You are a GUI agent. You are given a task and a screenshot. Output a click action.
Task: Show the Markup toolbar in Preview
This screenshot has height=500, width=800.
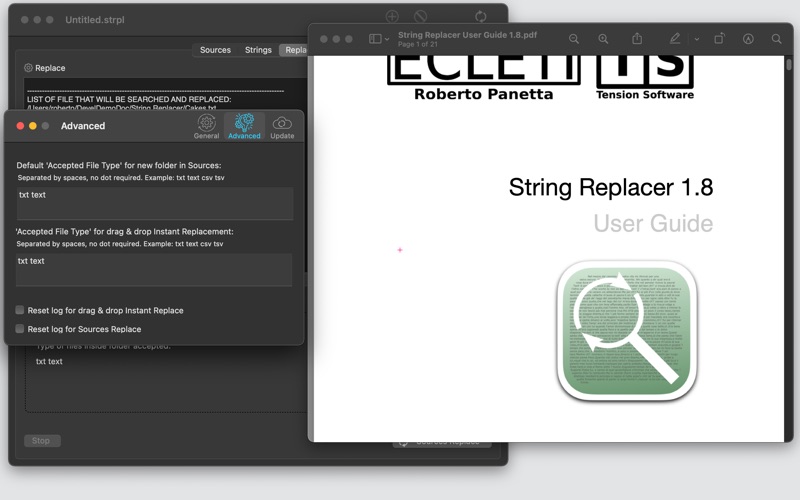pos(748,39)
